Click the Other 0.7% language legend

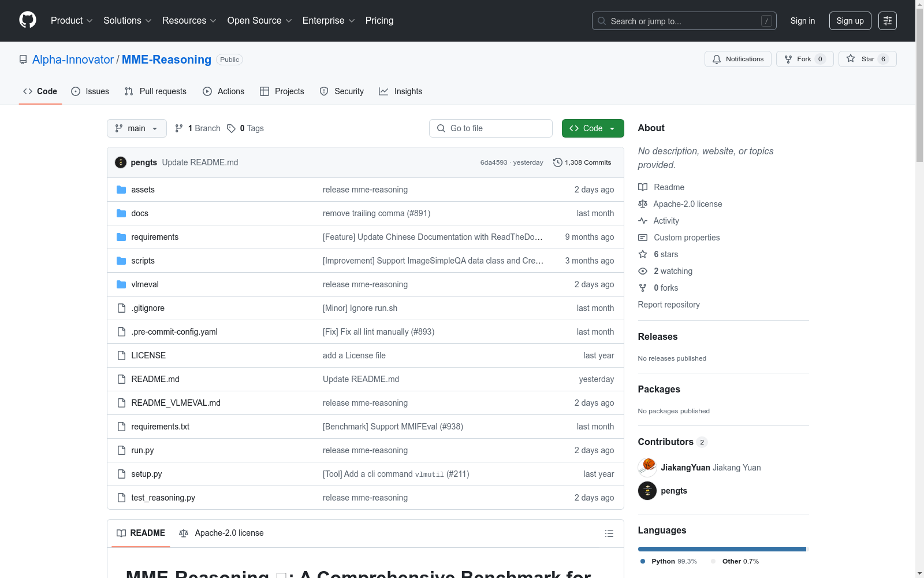coord(735,561)
